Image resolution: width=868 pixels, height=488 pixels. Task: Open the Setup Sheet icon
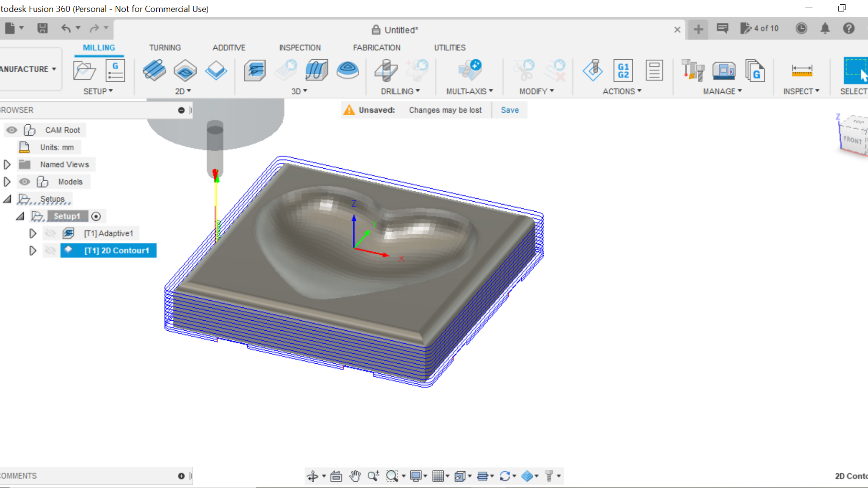click(654, 71)
